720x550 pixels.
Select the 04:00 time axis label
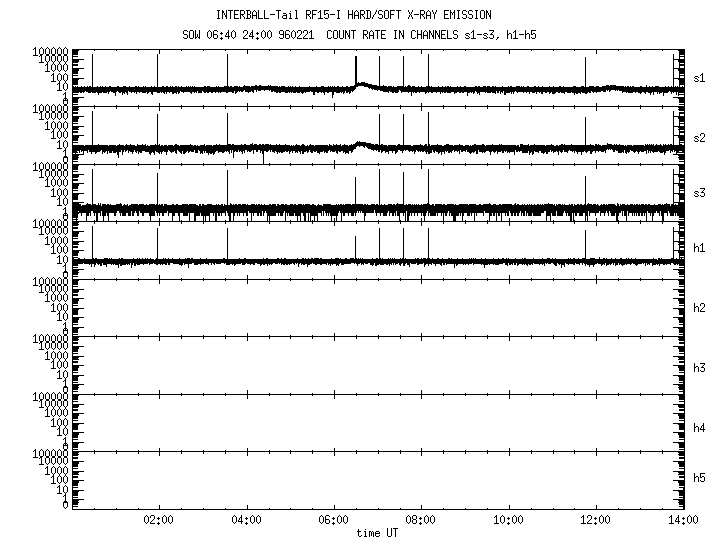pyautogui.click(x=246, y=520)
